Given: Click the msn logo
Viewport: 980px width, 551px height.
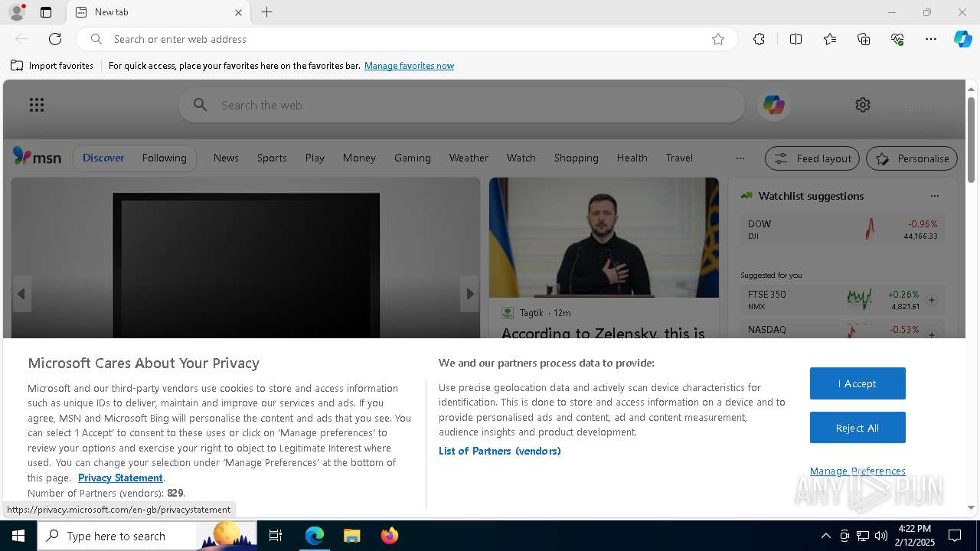Looking at the screenshot, I should point(37,157).
